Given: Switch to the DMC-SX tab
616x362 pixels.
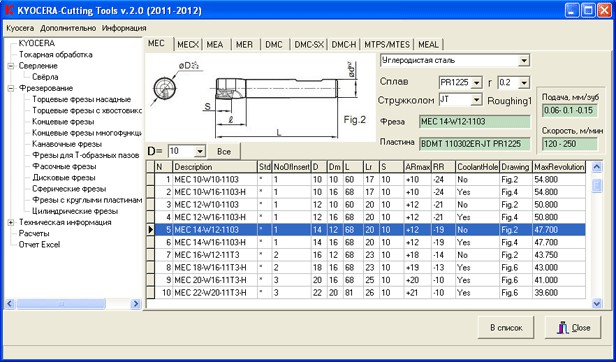Looking at the screenshot, I should (x=309, y=45).
